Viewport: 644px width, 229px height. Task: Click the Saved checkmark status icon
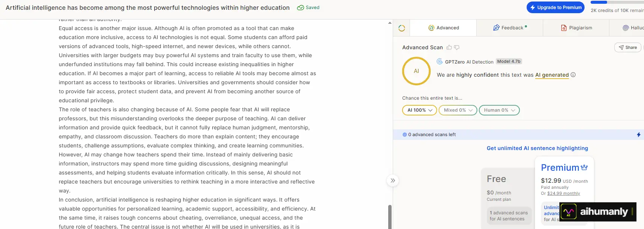click(301, 8)
